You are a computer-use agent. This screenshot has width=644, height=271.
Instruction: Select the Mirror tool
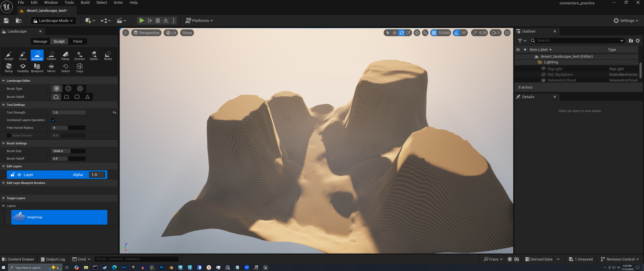pos(51,68)
